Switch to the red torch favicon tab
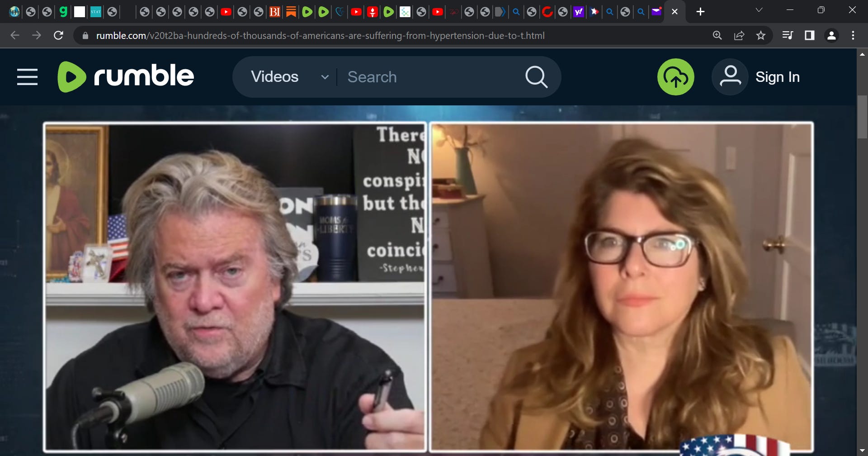Screen dimensions: 868x456 (x=373, y=12)
